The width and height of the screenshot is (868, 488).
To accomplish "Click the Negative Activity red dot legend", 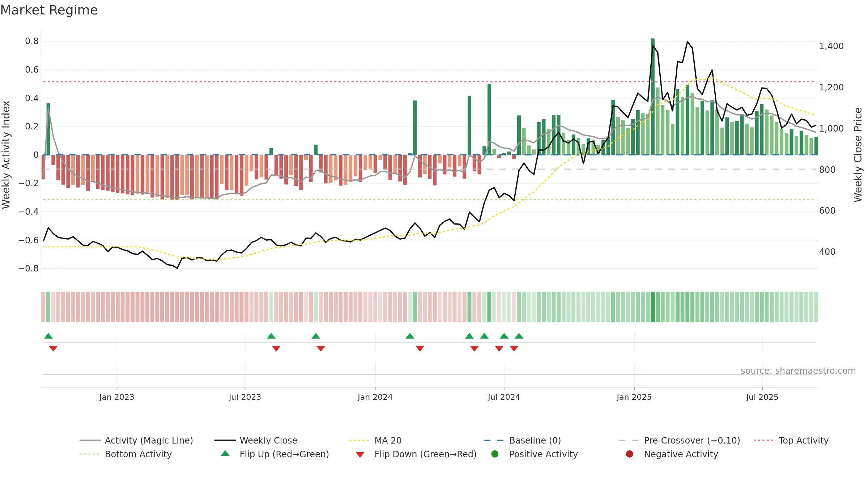I will (x=630, y=454).
